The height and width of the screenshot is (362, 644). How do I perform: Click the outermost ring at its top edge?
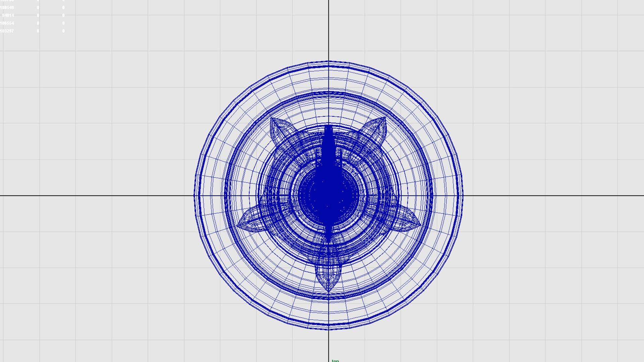click(329, 62)
